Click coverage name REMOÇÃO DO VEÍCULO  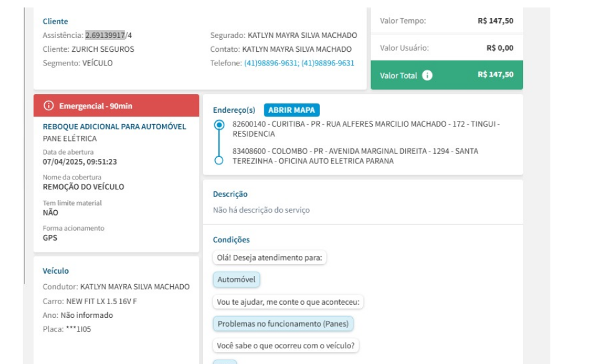point(84,187)
